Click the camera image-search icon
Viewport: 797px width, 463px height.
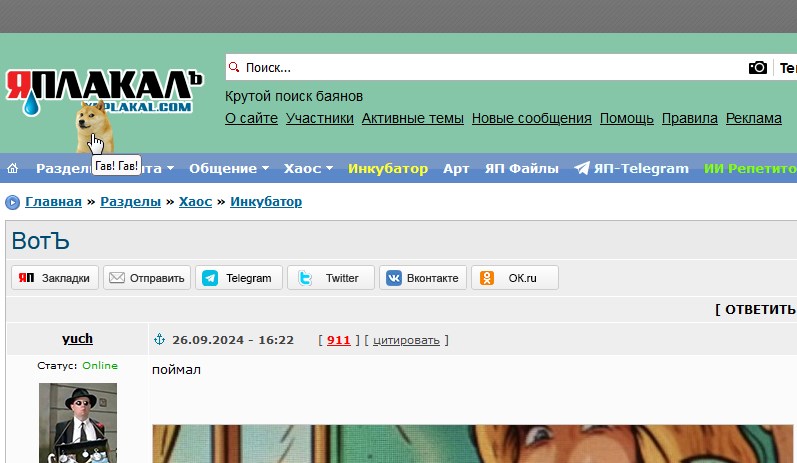tap(757, 68)
